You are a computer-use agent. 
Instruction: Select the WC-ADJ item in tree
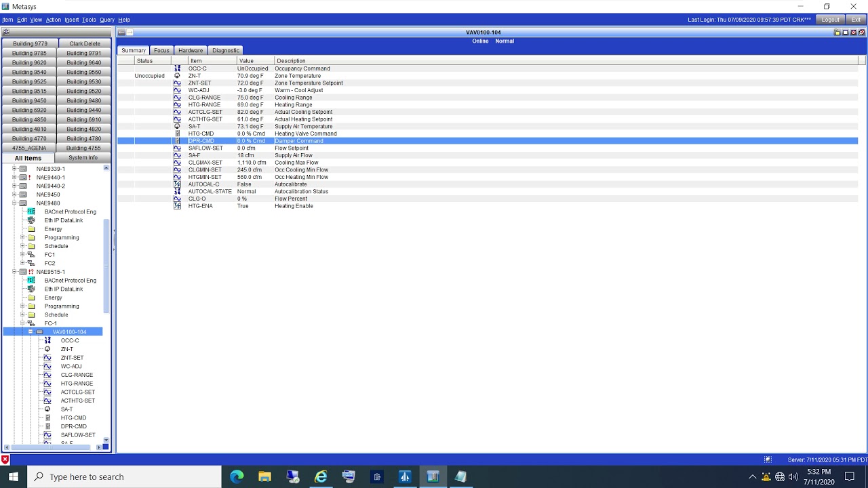point(71,366)
